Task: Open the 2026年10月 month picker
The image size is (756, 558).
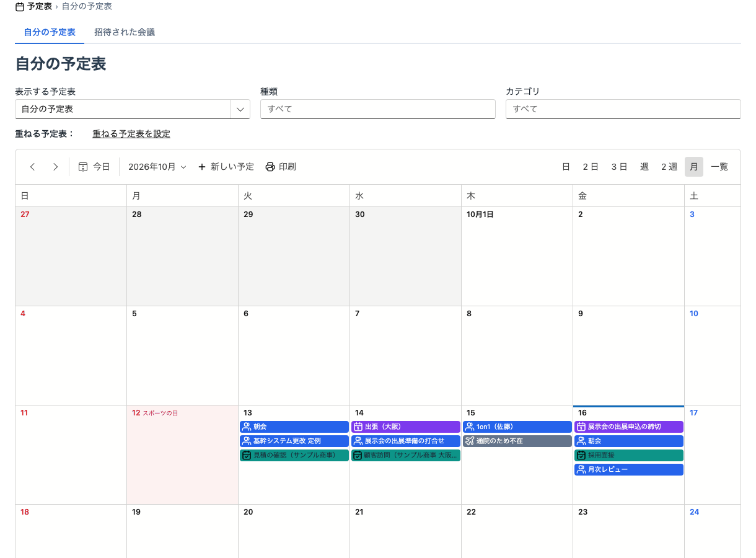Action: point(157,167)
